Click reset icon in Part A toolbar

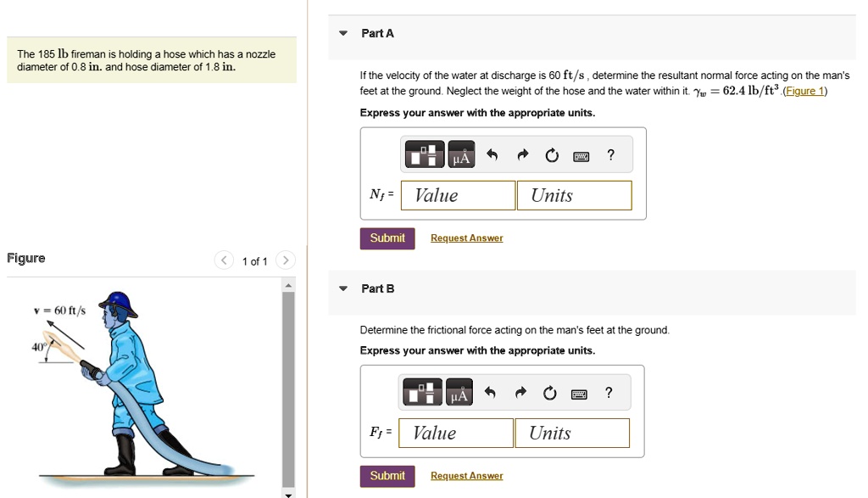click(552, 155)
